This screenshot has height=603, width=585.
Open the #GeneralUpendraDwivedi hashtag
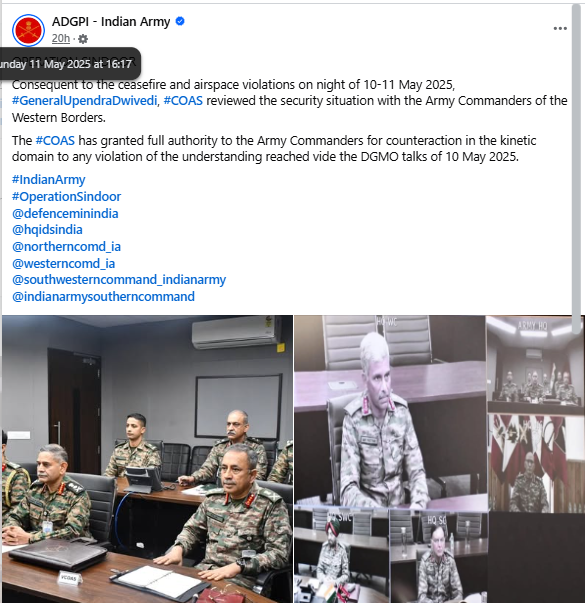pos(85,101)
